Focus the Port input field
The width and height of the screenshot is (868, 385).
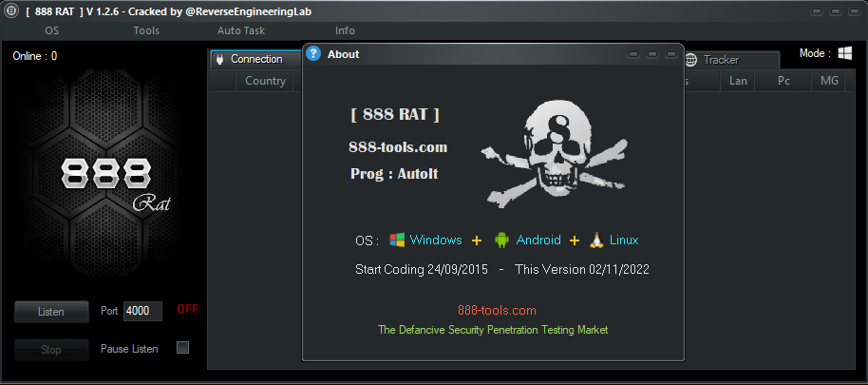point(142,311)
